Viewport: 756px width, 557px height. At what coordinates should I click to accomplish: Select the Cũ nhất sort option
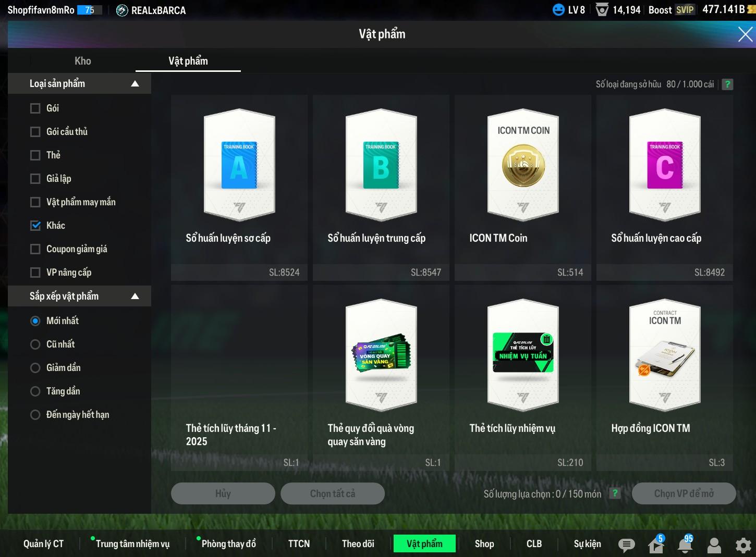pos(35,344)
